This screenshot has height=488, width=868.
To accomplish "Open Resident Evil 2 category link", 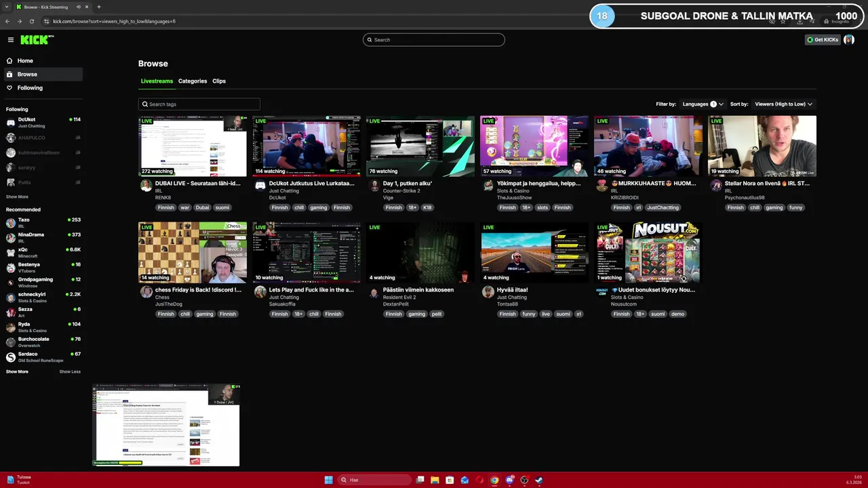I will tap(399, 298).
